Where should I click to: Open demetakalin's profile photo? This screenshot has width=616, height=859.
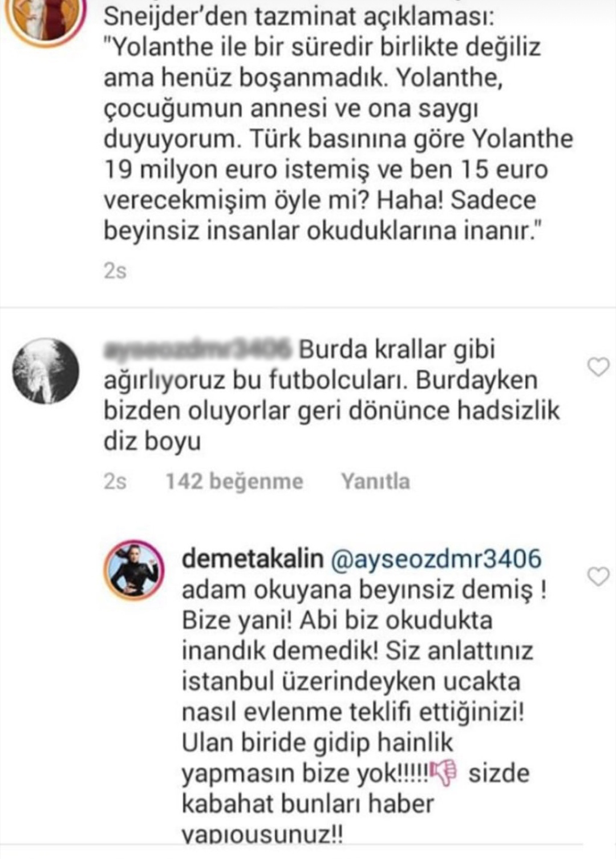[x=134, y=570]
